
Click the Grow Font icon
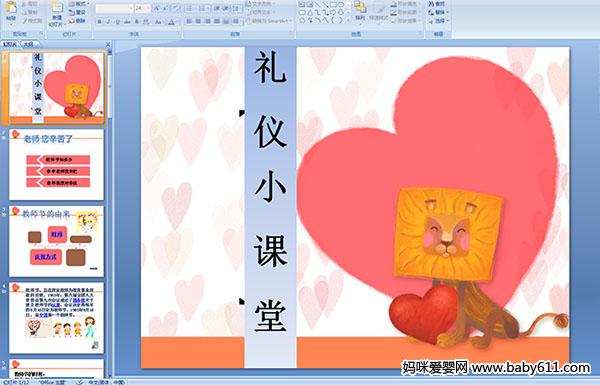click(x=156, y=8)
